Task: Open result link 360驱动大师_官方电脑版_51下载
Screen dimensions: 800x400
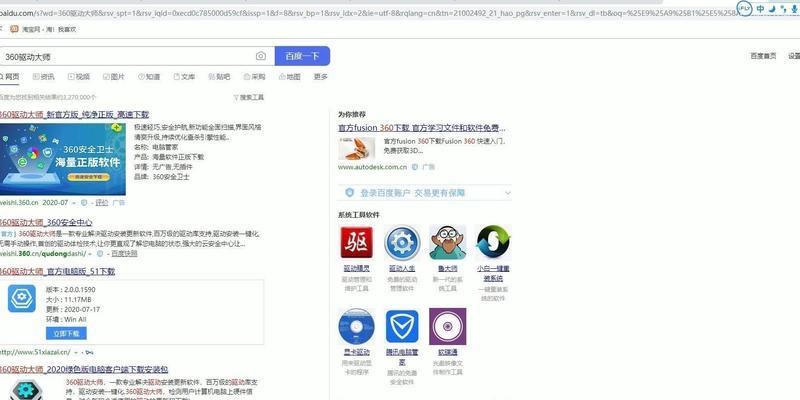Action: 58,271
